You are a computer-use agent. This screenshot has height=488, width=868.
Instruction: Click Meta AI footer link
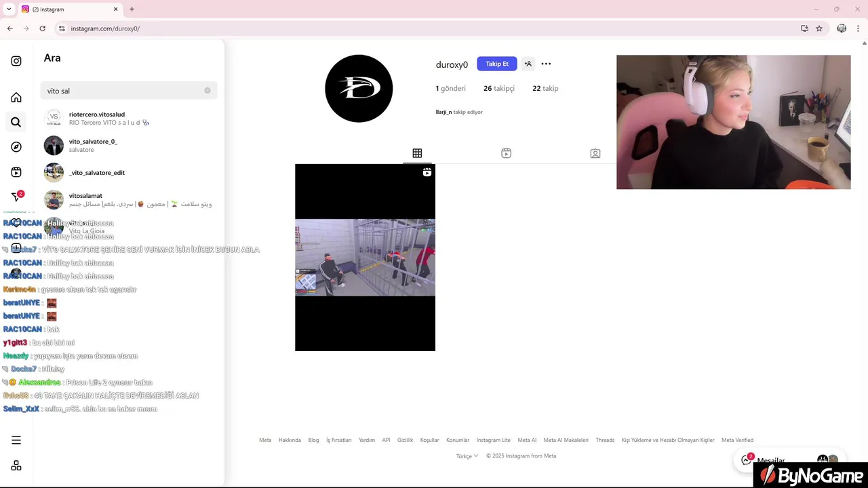527,440
